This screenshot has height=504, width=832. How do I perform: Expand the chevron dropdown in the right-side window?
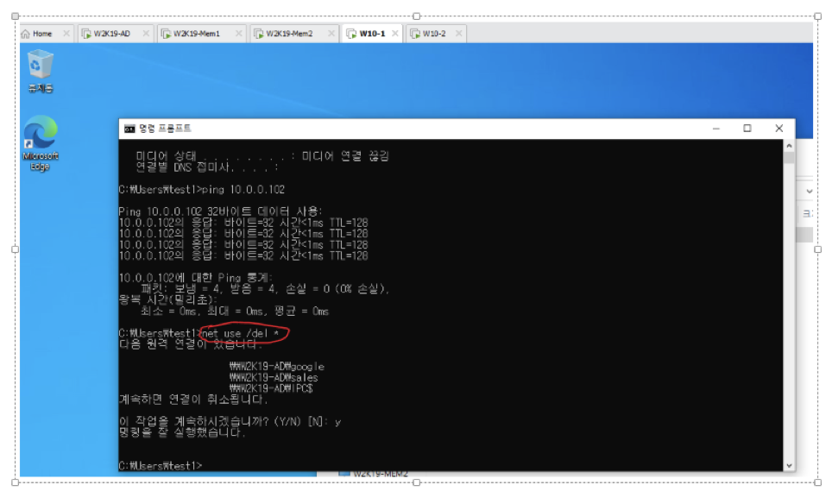pos(809,191)
